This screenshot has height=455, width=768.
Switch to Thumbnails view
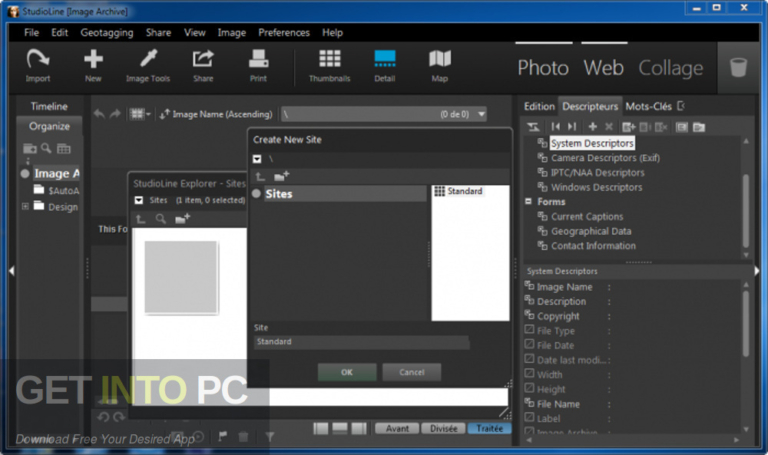330,65
